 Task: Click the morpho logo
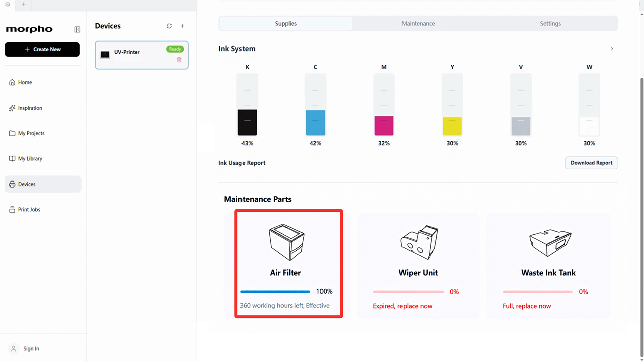[29, 29]
